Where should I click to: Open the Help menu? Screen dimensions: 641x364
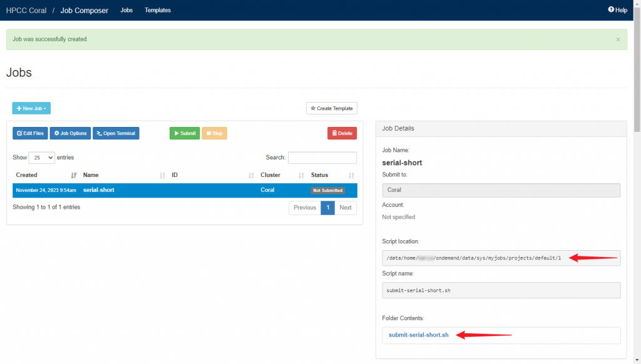tap(617, 9)
